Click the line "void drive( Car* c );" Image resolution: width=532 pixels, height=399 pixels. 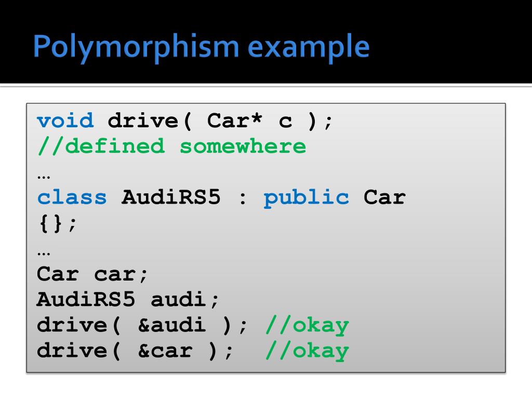[185, 121]
